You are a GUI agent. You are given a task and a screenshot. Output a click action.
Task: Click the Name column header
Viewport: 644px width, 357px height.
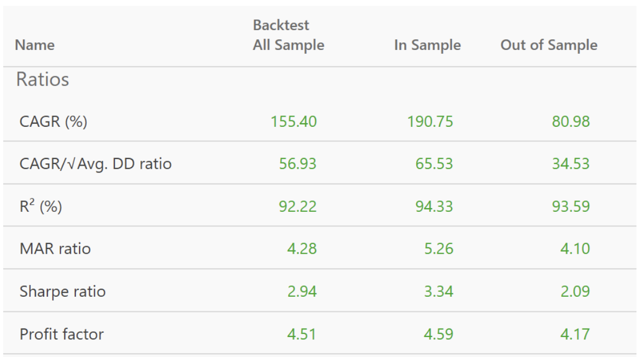[x=34, y=46]
